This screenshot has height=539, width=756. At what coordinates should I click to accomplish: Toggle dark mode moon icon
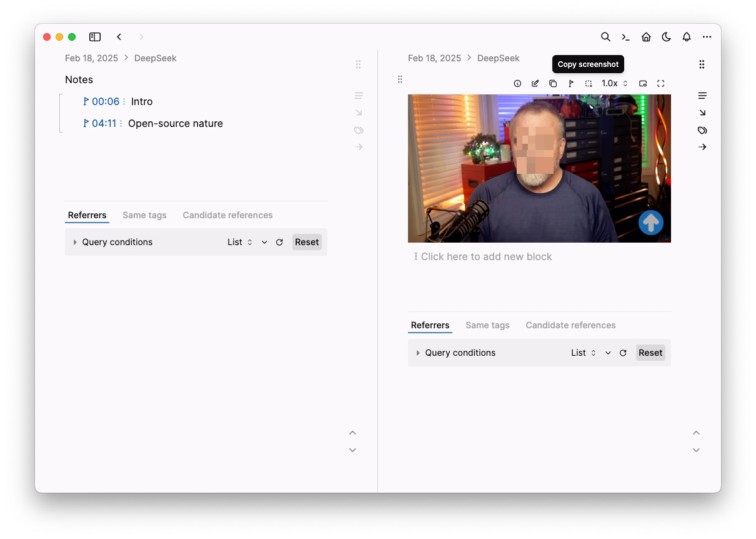666,37
